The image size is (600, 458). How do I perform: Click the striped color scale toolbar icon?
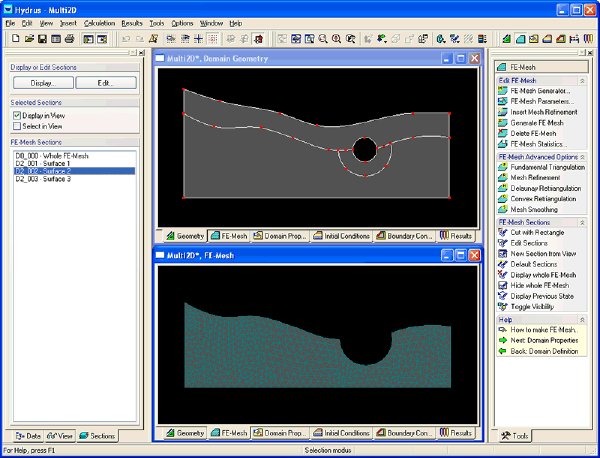point(482,39)
